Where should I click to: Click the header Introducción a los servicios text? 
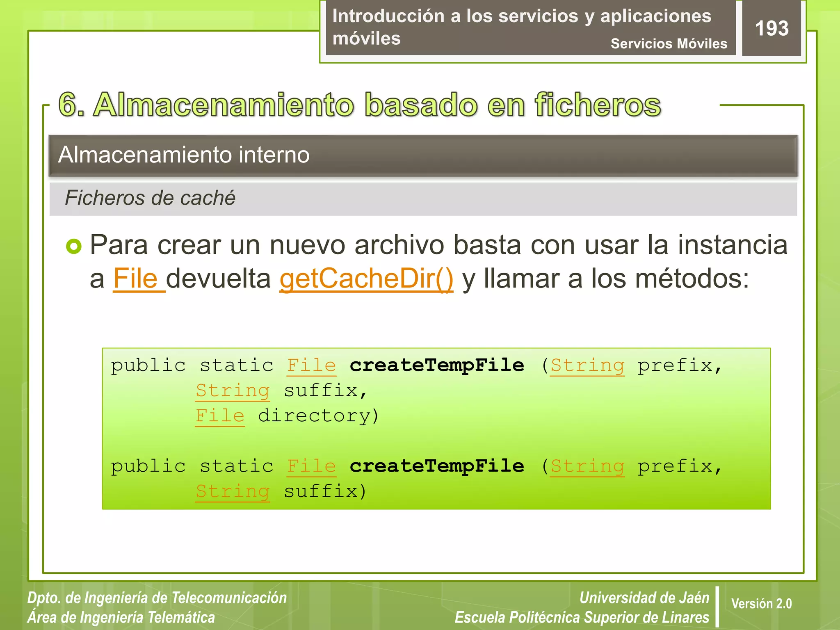click(x=522, y=27)
